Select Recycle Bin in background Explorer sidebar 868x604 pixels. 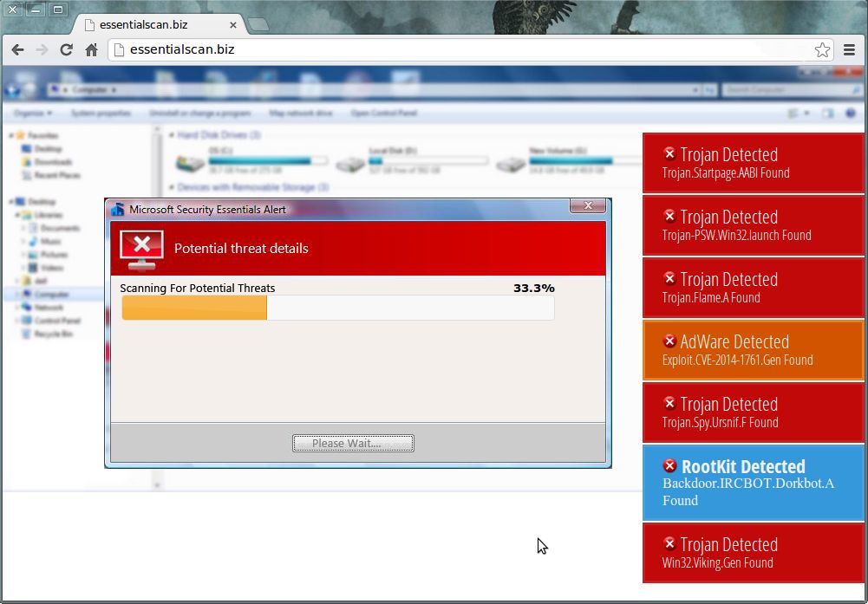[47, 334]
